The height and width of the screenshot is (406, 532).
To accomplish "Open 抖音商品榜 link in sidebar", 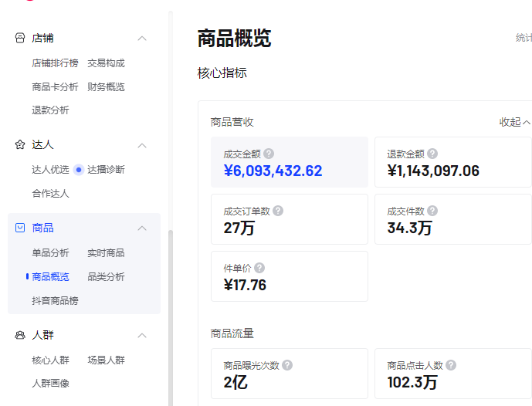I will pos(55,301).
